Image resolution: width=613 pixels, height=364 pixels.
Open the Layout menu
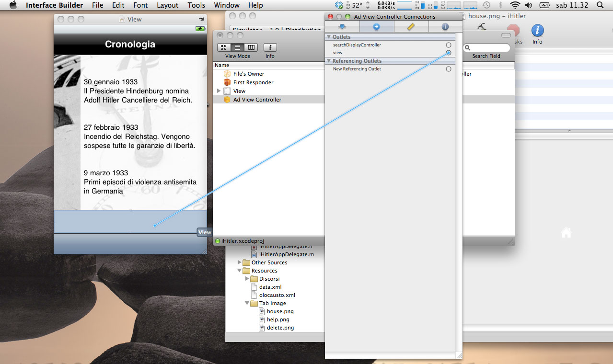tap(167, 5)
